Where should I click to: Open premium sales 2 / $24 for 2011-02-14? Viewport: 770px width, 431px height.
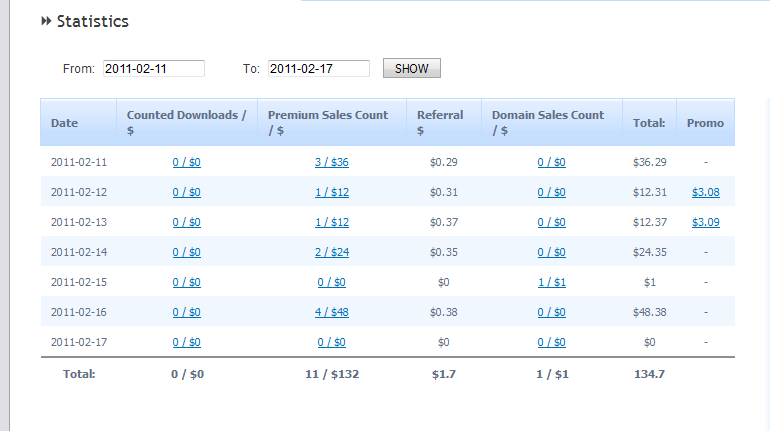[332, 252]
